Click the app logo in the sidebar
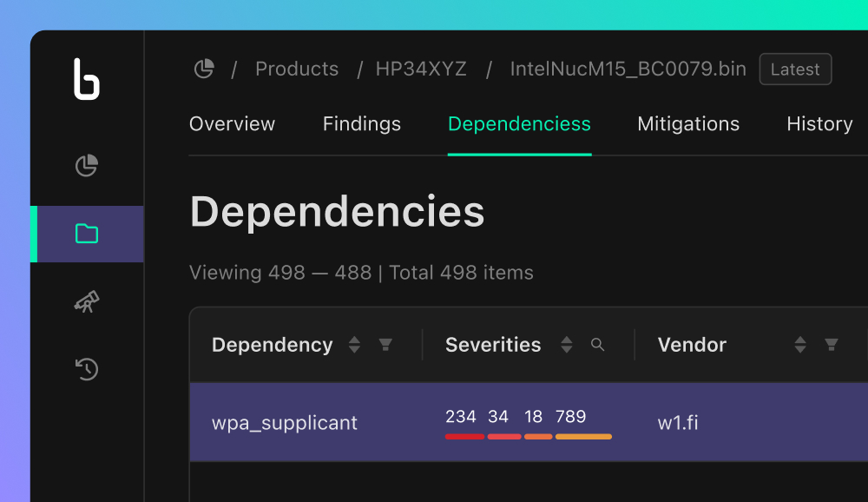 click(87, 79)
